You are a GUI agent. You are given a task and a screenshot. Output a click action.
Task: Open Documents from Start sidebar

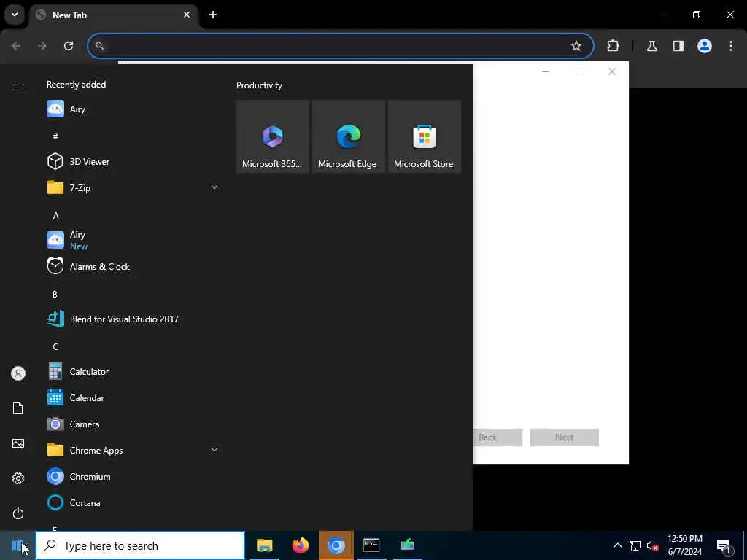18,408
